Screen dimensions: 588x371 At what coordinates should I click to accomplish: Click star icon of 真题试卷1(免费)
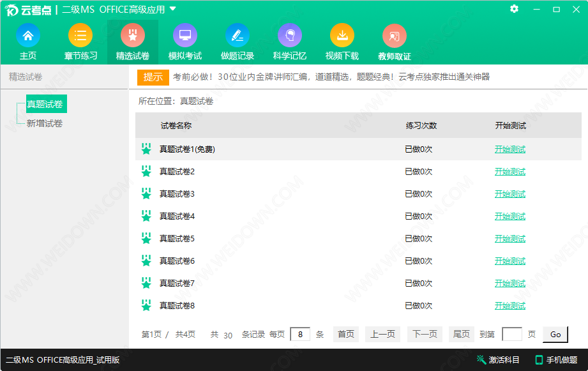146,149
